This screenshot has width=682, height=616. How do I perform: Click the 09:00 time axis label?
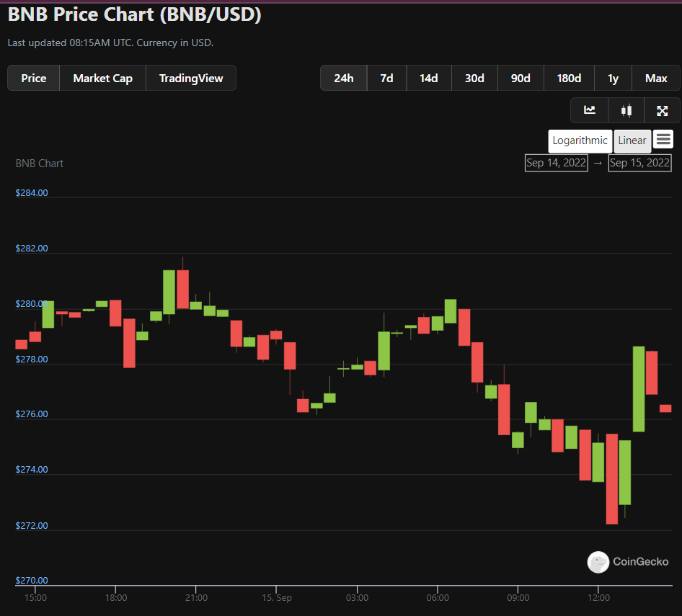pyautogui.click(x=518, y=598)
